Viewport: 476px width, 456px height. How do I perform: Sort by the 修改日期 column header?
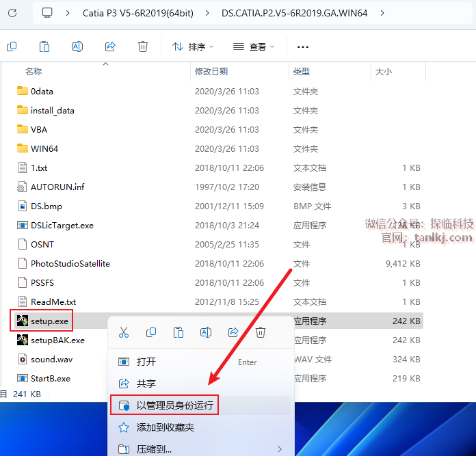pyautogui.click(x=211, y=72)
